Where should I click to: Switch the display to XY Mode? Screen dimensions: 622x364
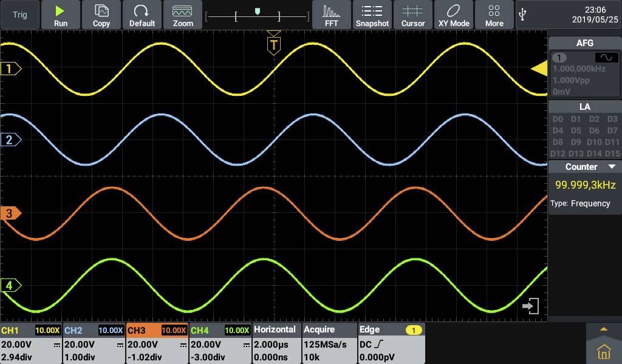tap(453, 15)
